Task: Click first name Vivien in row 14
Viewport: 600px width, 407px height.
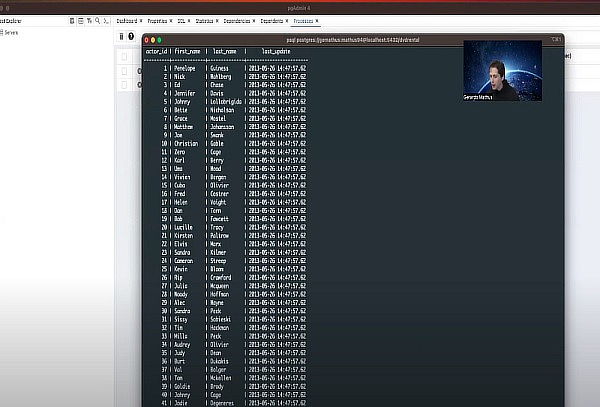Action: [x=182, y=177]
